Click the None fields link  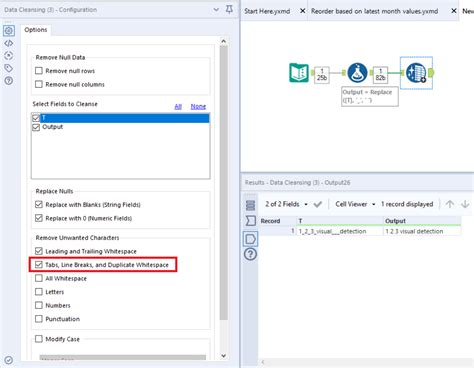[198, 107]
